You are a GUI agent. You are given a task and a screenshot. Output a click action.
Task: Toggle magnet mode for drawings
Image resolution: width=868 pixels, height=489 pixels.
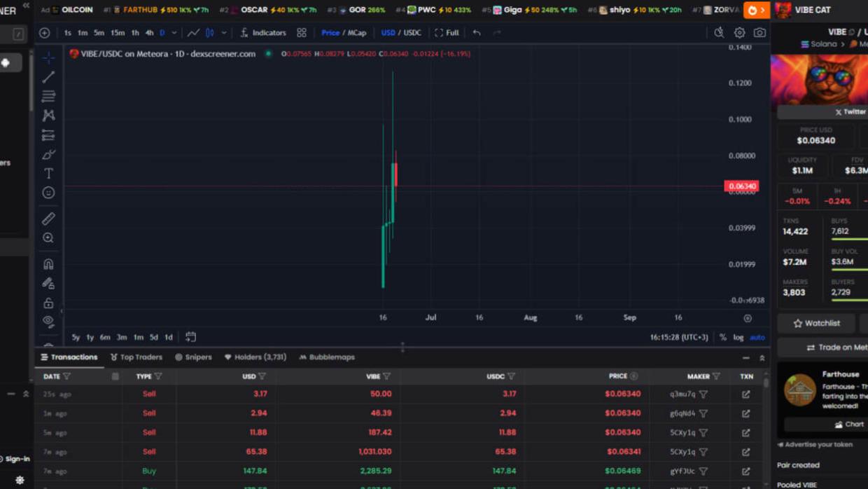point(48,264)
